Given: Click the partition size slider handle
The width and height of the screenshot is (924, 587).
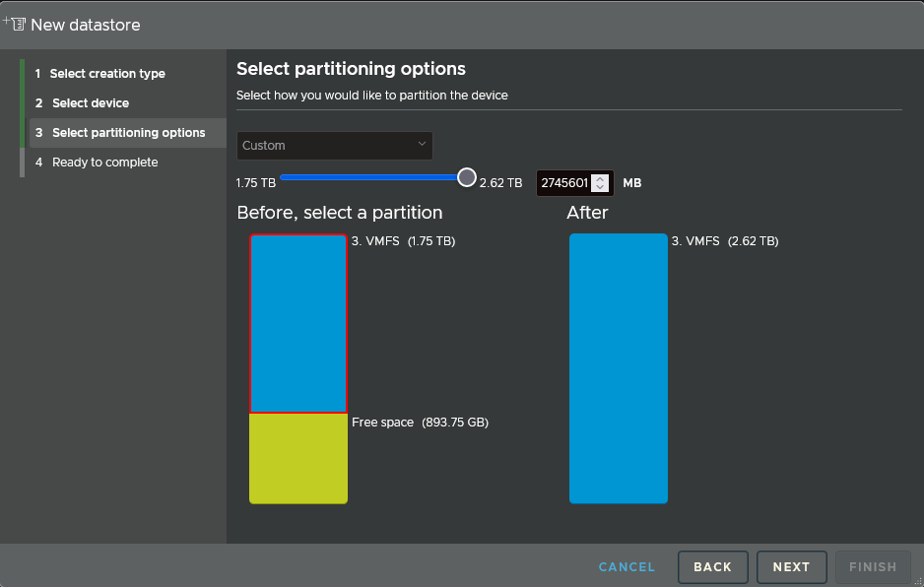Looking at the screenshot, I should pos(466,177).
